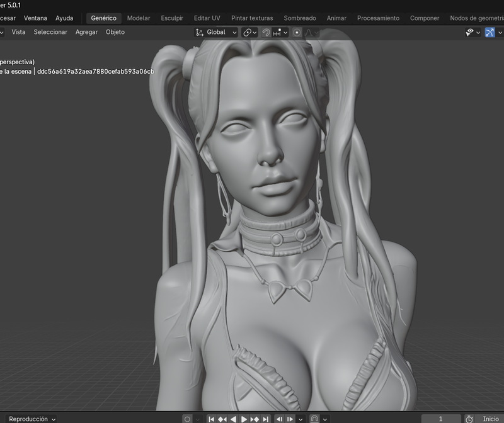The image size is (504, 423).
Task: Expand the frame step options arrow
Action: pyautogui.click(x=301, y=419)
